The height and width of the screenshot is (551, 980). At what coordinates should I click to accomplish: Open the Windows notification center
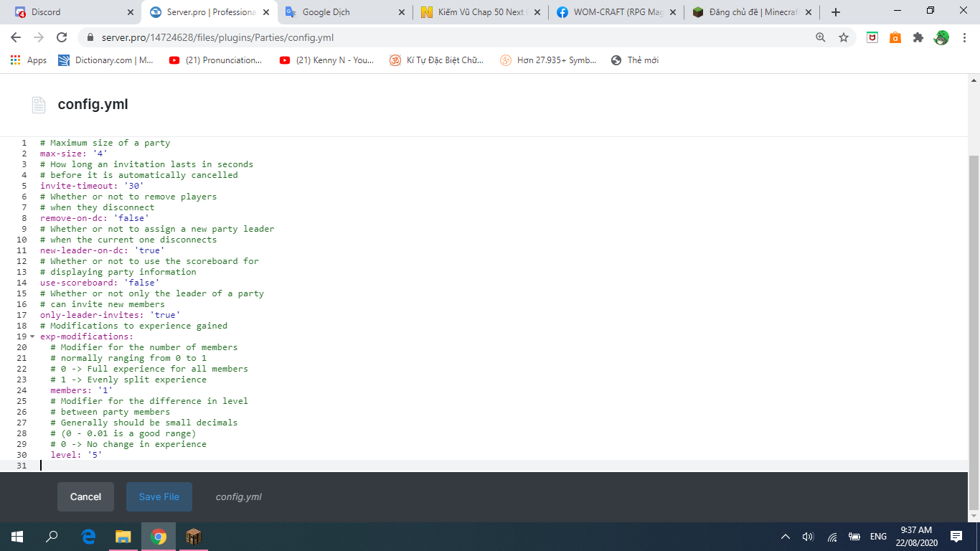point(956,537)
